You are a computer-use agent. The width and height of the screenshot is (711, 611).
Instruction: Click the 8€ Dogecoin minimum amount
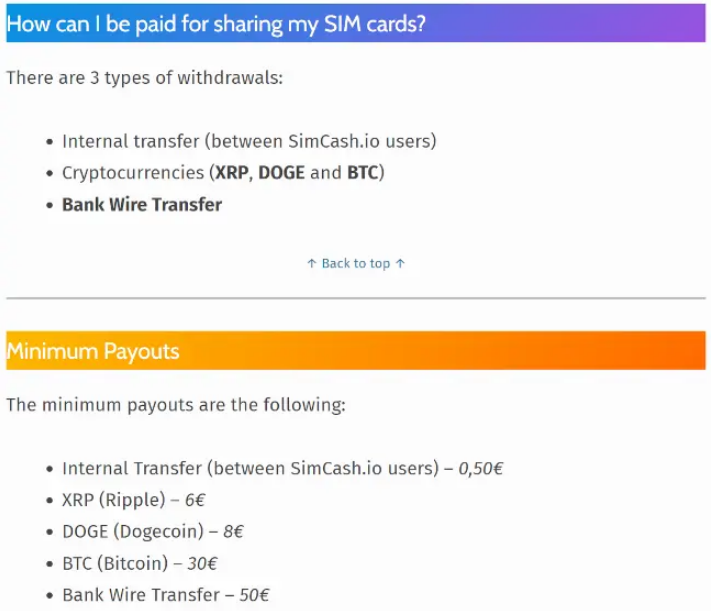tap(234, 532)
